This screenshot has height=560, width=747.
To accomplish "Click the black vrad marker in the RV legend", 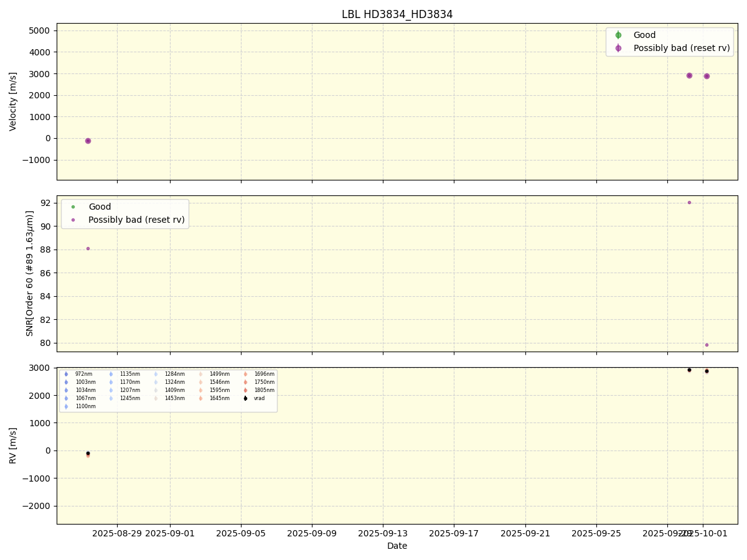I will pos(245,398).
